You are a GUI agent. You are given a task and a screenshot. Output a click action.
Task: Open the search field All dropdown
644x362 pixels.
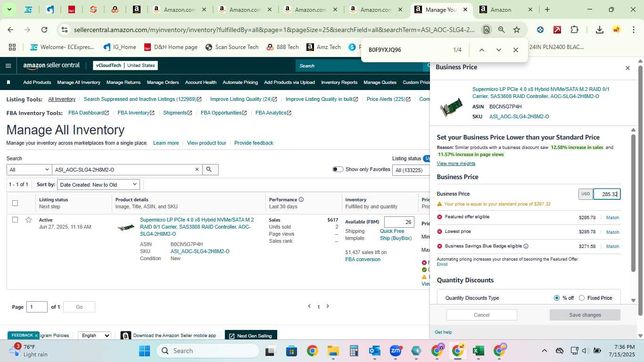pos(29,170)
